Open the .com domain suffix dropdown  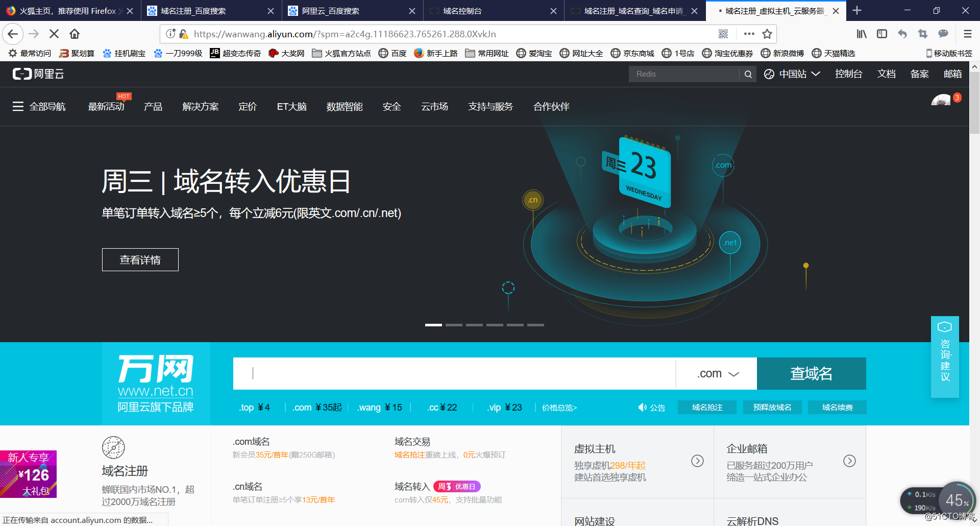pyautogui.click(x=717, y=374)
